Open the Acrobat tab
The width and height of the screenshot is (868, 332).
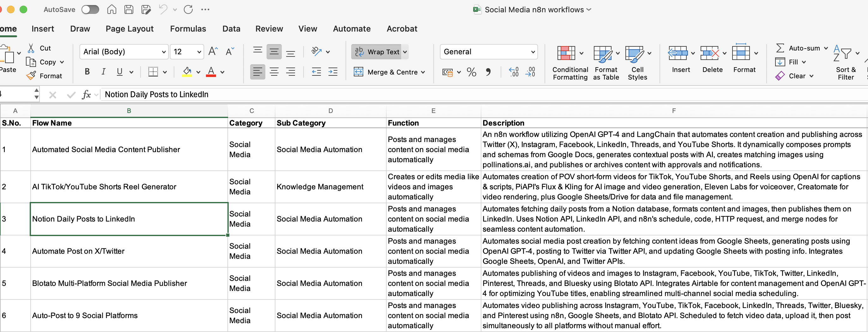pyautogui.click(x=402, y=29)
